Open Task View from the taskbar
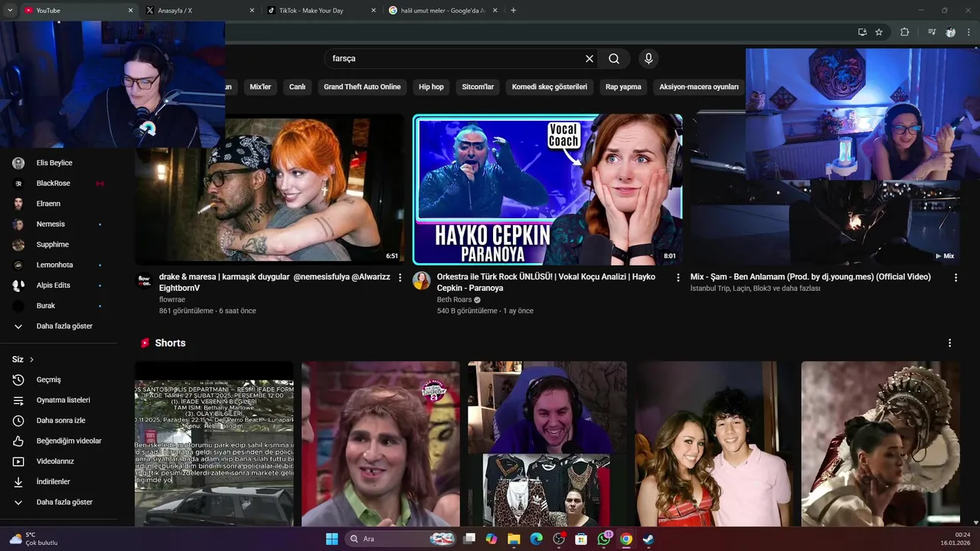This screenshot has height=551, width=980. [x=469, y=539]
